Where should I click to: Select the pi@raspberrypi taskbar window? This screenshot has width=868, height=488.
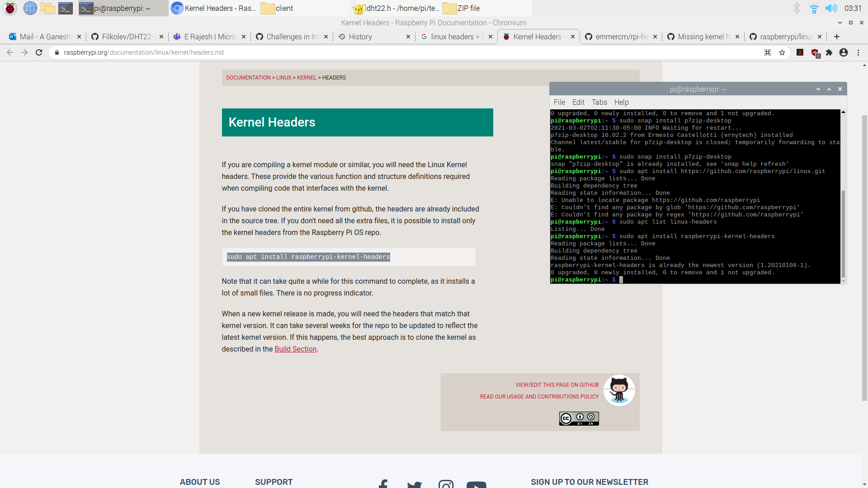point(123,8)
